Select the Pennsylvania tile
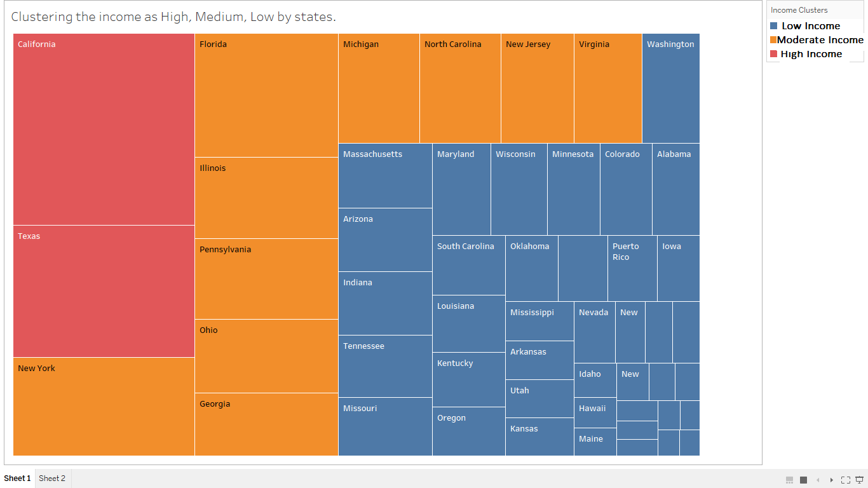The height and width of the screenshot is (488, 868). click(266, 279)
